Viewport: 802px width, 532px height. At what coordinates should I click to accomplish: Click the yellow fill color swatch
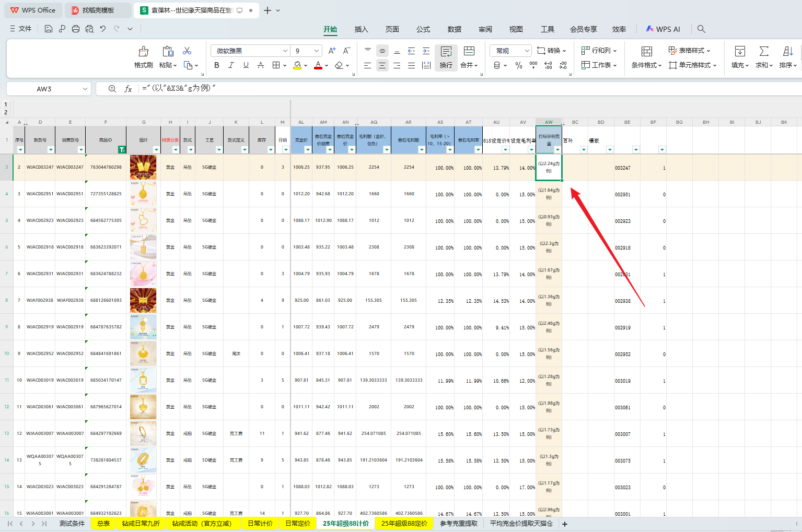(297, 65)
